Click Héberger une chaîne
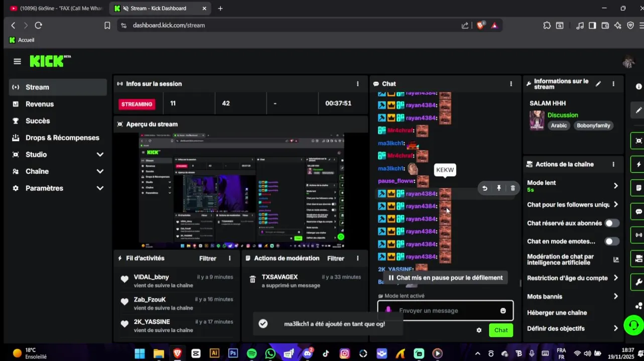644x361 pixels. (557, 312)
